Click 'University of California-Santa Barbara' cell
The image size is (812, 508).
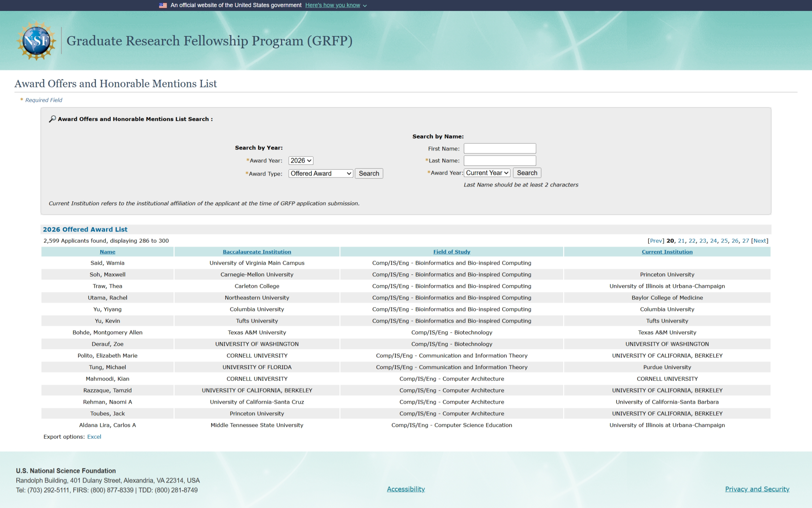click(x=667, y=402)
